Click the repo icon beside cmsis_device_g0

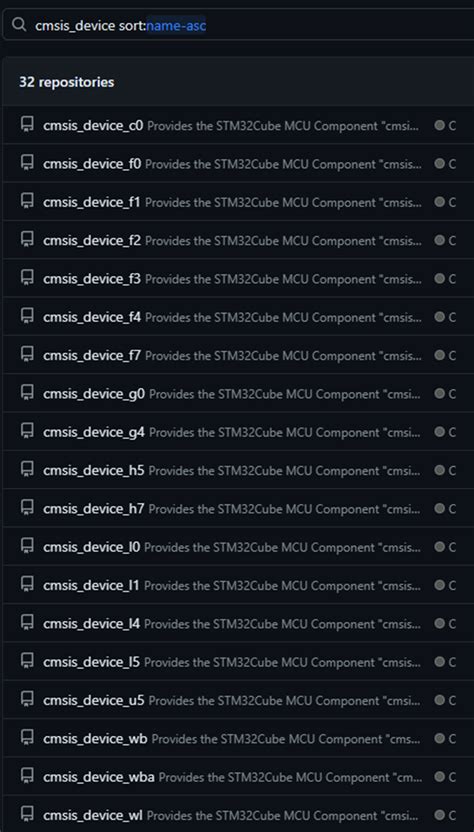click(27, 393)
